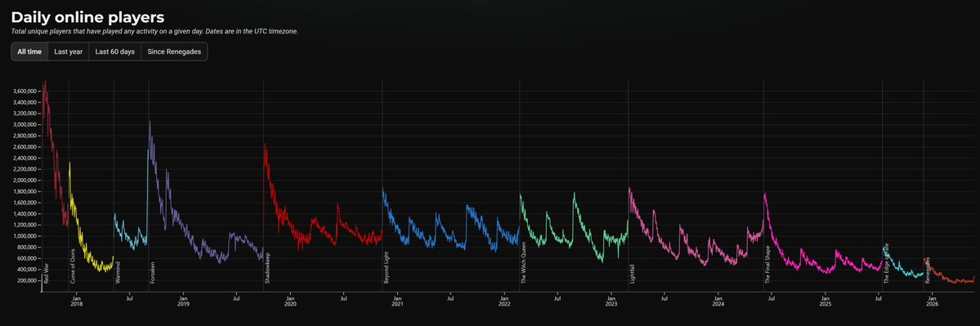Screen dimensions: 980x326
Task: Click the Jan 2018 x-axis label
Action: (x=76, y=301)
